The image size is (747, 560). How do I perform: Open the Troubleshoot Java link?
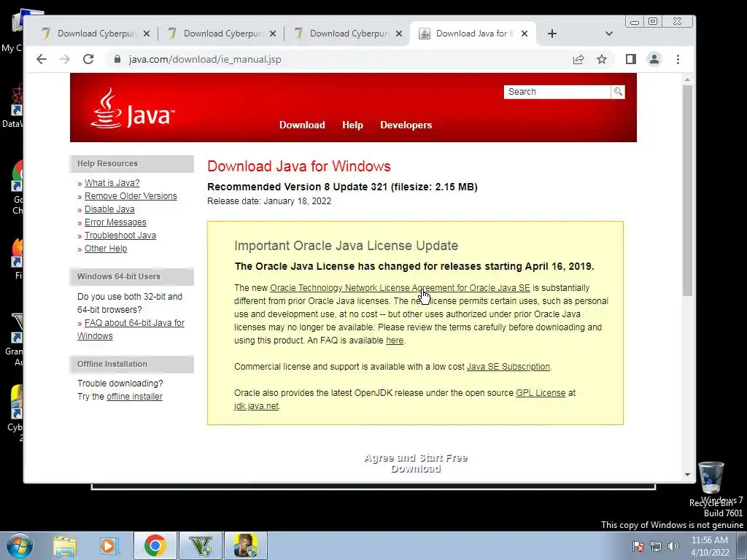pos(120,236)
